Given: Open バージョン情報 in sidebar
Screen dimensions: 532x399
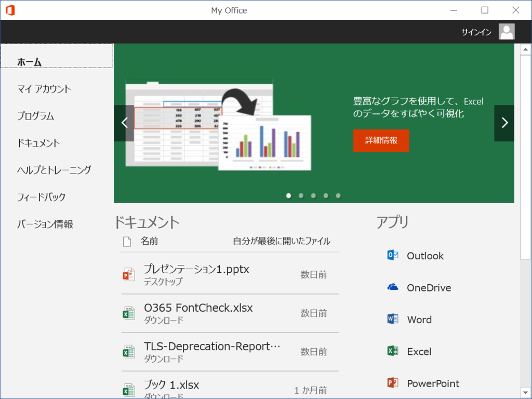Looking at the screenshot, I should coord(45,224).
